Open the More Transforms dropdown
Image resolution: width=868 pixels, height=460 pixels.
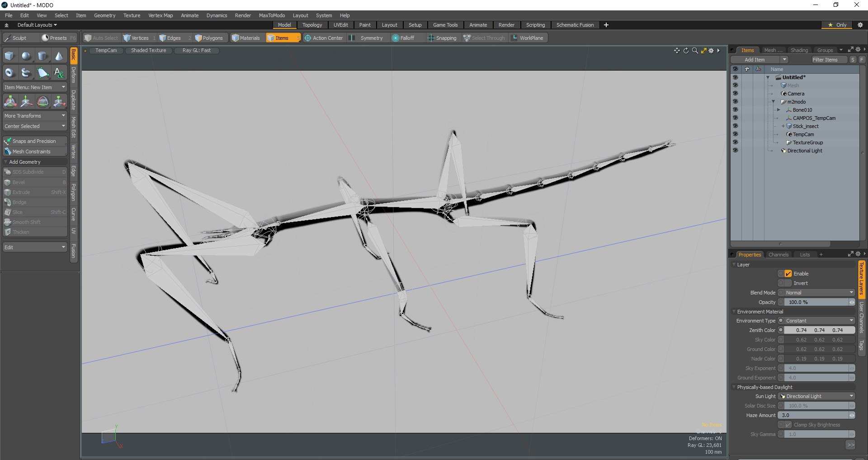tap(35, 116)
